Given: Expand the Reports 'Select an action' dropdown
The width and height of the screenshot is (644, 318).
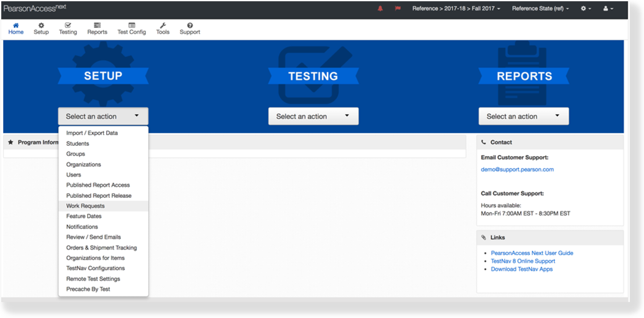Looking at the screenshot, I should pyautogui.click(x=523, y=116).
